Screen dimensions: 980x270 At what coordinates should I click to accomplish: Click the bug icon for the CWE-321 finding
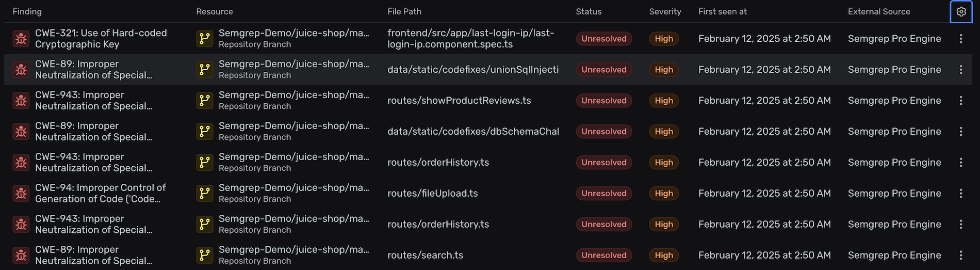click(x=21, y=39)
